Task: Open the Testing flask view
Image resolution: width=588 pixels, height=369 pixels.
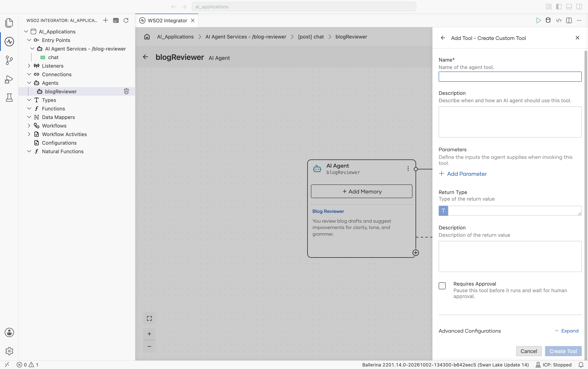Action: click(x=9, y=98)
